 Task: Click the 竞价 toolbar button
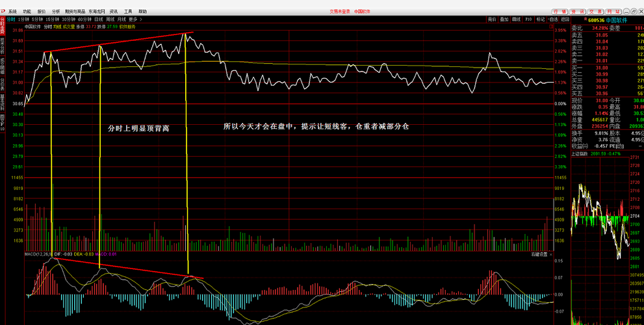492,19
